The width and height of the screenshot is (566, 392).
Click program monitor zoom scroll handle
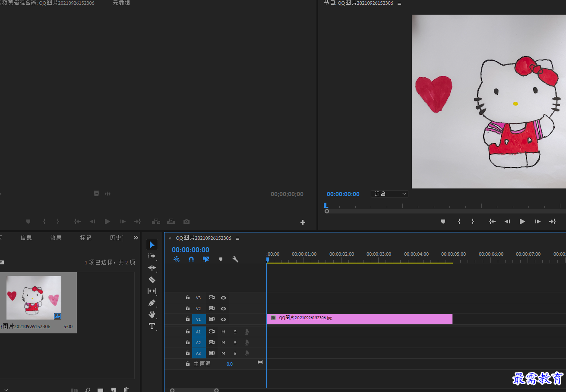(327, 211)
